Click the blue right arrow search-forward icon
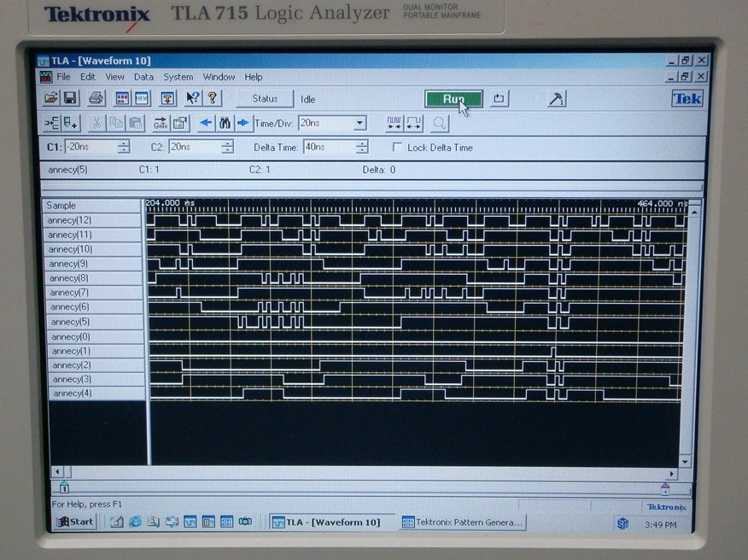 [243, 124]
